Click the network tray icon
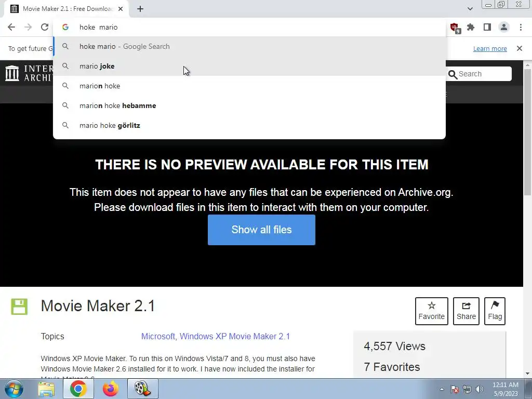This screenshot has height=399, width=532. click(467, 389)
